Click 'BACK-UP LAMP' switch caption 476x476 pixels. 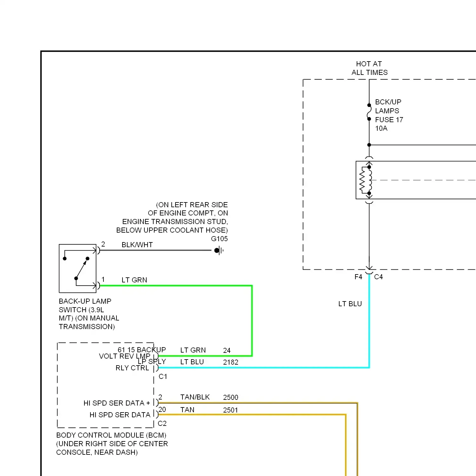coord(85,301)
